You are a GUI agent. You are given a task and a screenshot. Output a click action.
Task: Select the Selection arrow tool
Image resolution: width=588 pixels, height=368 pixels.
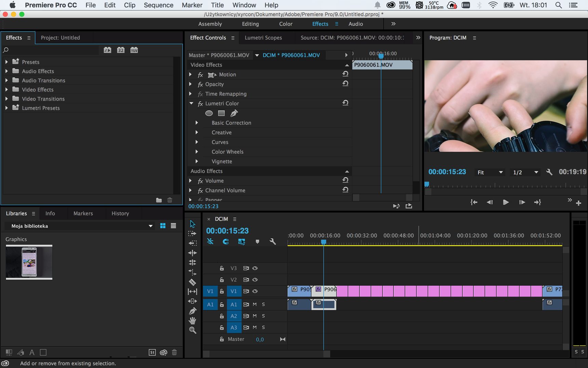coord(192,224)
